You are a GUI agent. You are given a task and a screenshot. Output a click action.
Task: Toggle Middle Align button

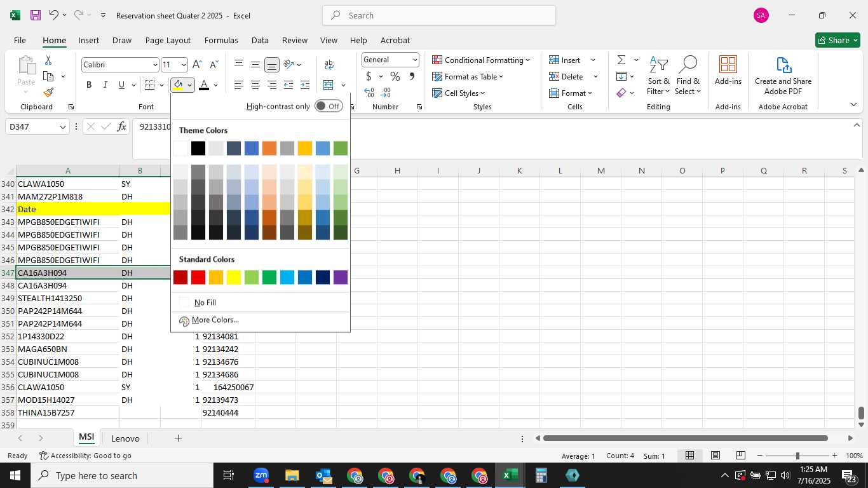click(x=255, y=65)
